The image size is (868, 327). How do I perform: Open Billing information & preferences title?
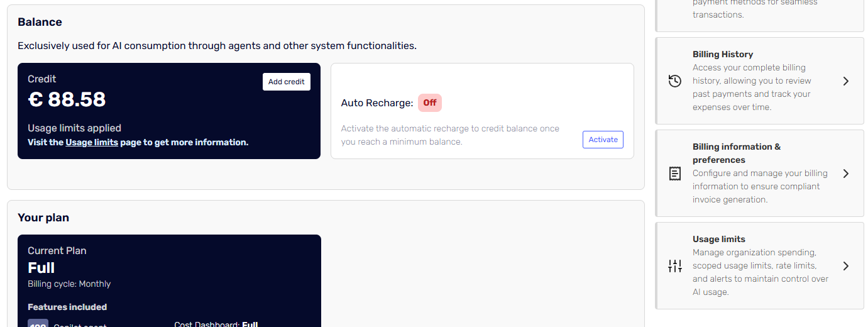737,153
